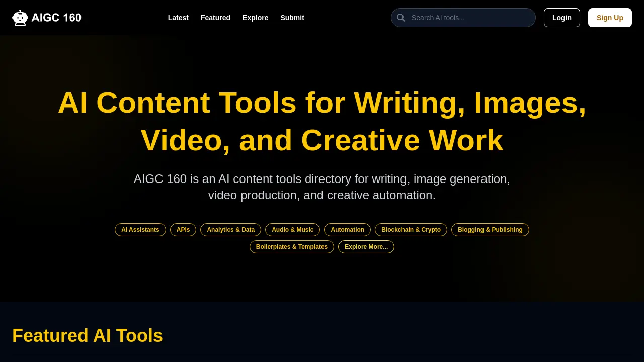644x362 pixels.
Task: Select the Audio & Music tag
Action: coord(293,230)
